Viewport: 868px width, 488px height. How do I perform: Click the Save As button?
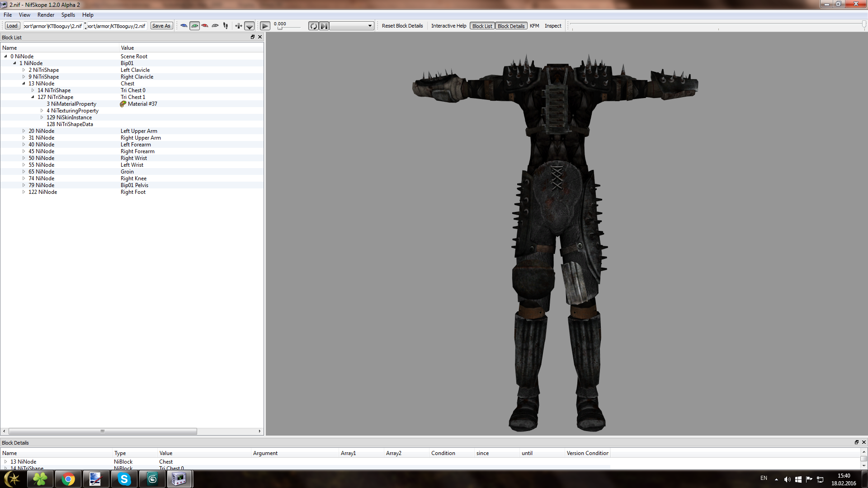tap(161, 26)
